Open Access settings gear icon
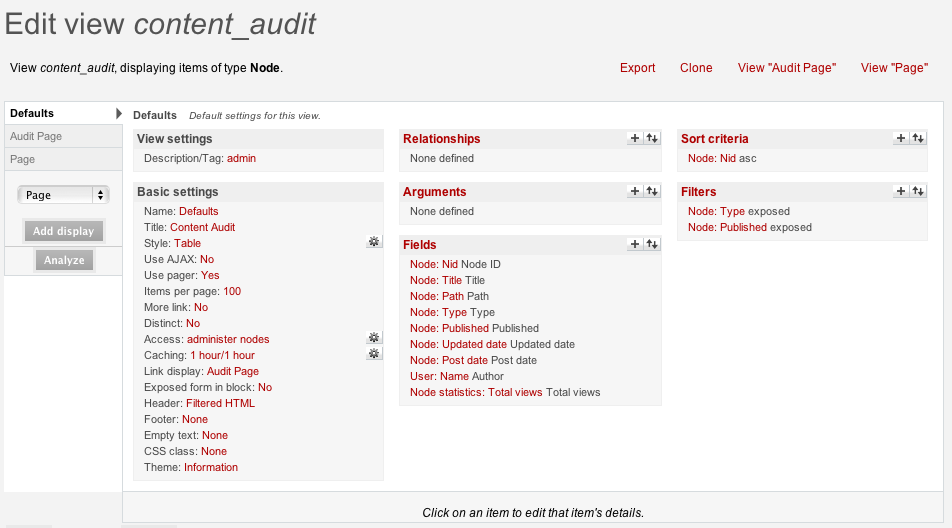Image resolution: width=952 pixels, height=528 pixels. [x=374, y=338]
